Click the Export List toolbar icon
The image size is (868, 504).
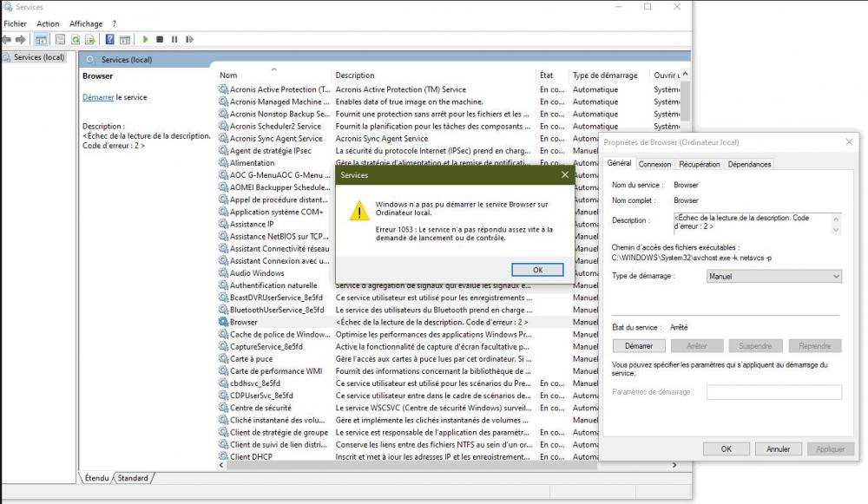coord(90,39)
